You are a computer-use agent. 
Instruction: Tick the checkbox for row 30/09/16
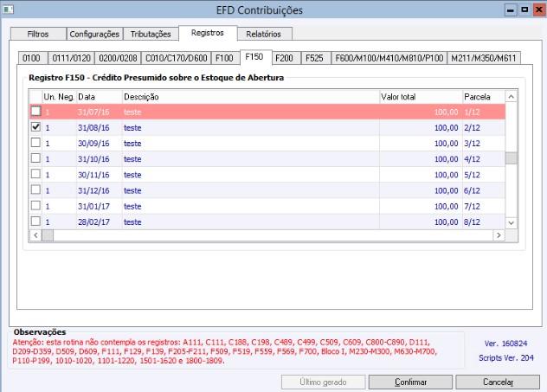[35, 143]
